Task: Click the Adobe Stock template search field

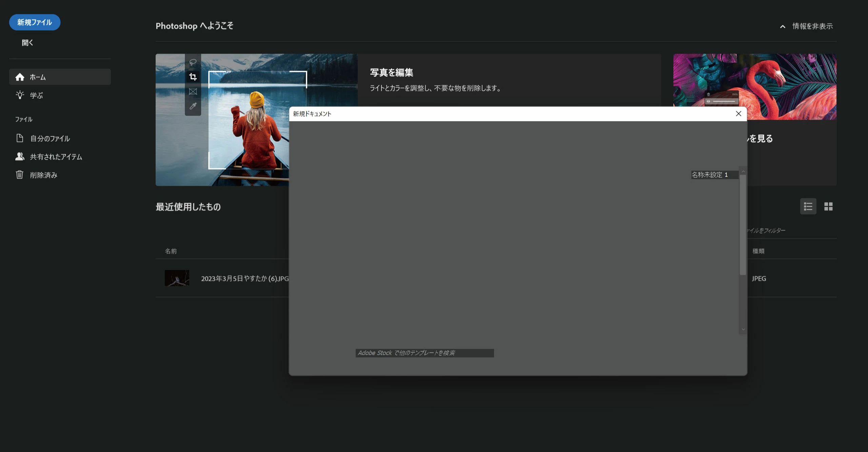Action: point(425,353)
